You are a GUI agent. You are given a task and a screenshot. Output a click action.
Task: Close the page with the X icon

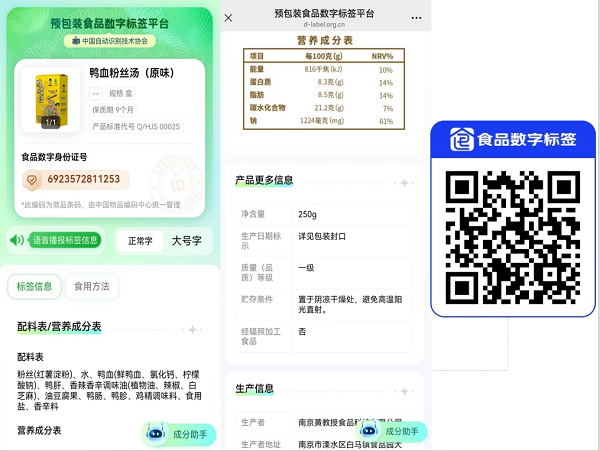(x=229, y=17)
